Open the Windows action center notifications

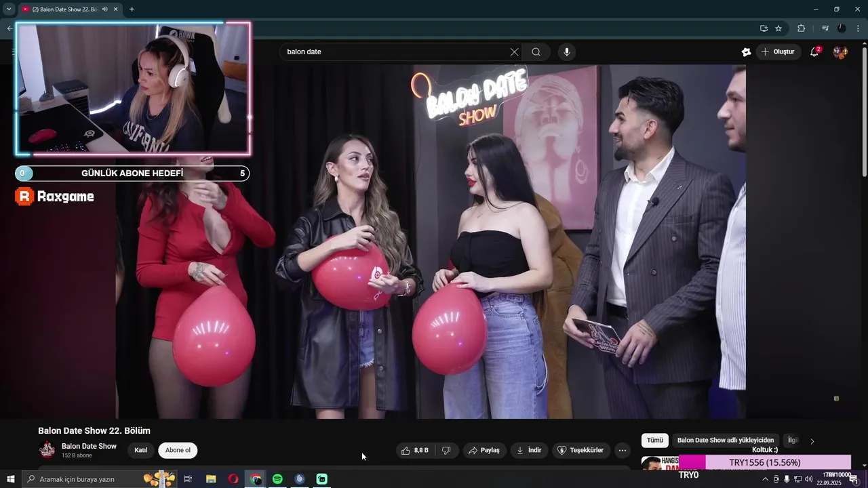[854, 479]
